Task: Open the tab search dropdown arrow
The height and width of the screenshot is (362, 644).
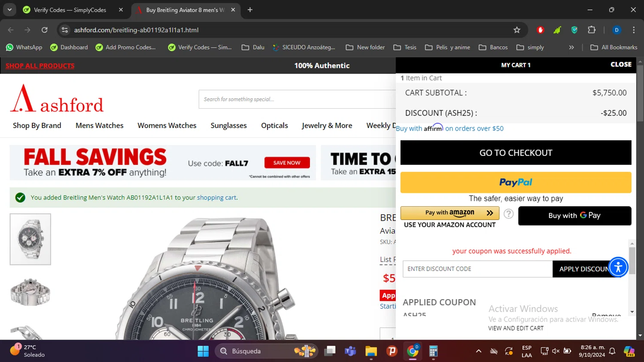Action: (9, 10)
